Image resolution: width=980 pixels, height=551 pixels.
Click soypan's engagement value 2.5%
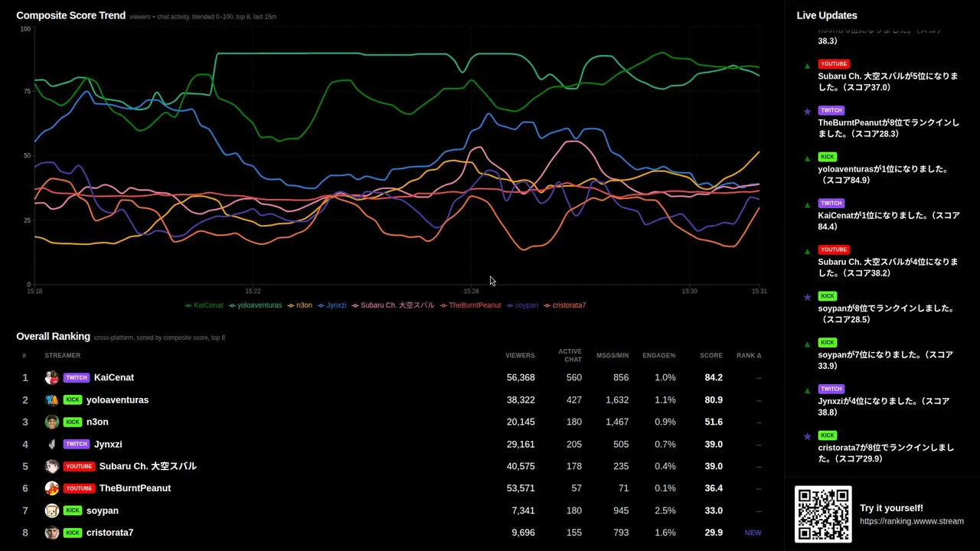point(665,510)
